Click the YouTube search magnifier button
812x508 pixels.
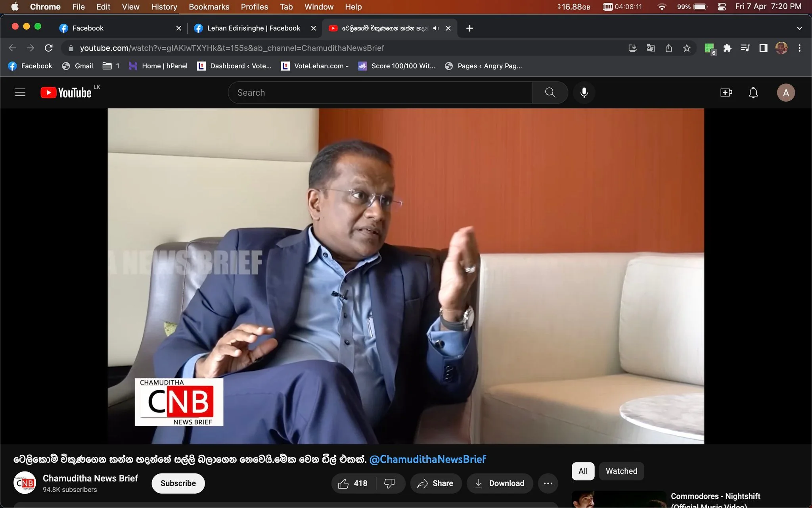[x=550, y=92]
